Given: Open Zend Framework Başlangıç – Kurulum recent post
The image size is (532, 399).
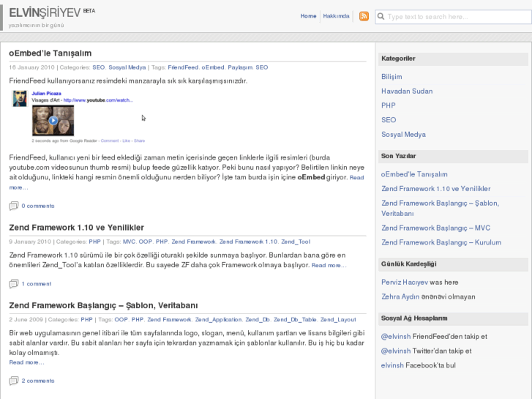Looking at the screenshot, I should [x=441, y=242].
